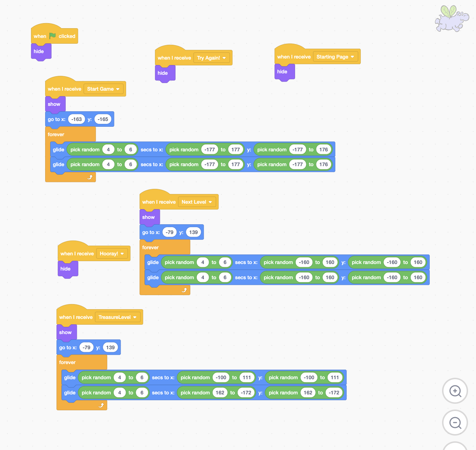Click the hide block under 'Hooray!' hat

65,269
